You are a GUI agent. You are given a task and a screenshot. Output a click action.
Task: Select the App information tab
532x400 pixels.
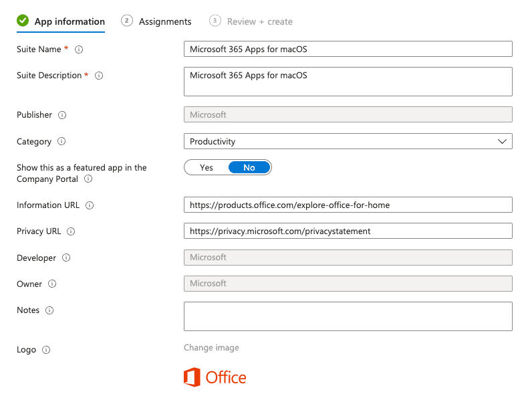tap(69, 21)
